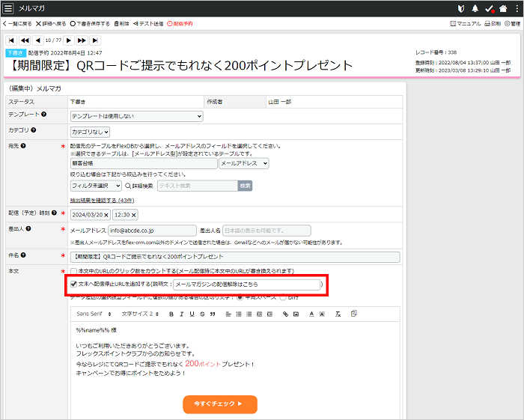This screenshot has height=420, width=524.
Task: Click 削除 to delete the draft
Action: click(x=121, y=24)
